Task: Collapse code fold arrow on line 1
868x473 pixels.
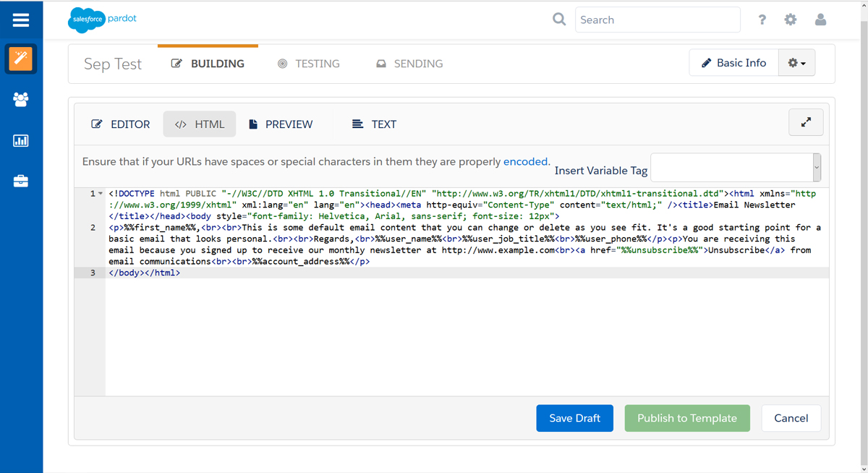Action: click(x=101, y=194)
